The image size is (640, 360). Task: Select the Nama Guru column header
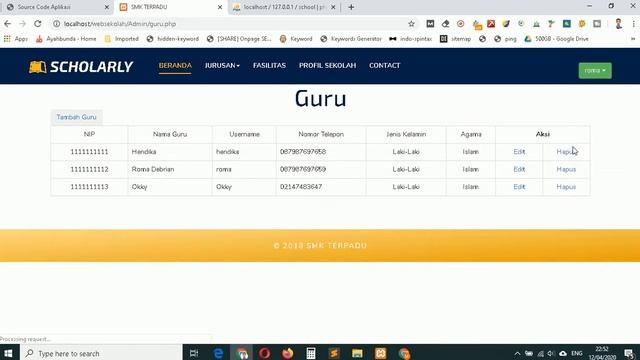(170, 134)
